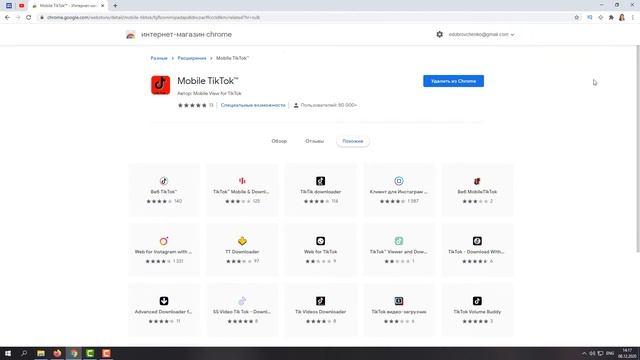
Task: Open Firefox from the taskbar
Action: pos(57,353)
